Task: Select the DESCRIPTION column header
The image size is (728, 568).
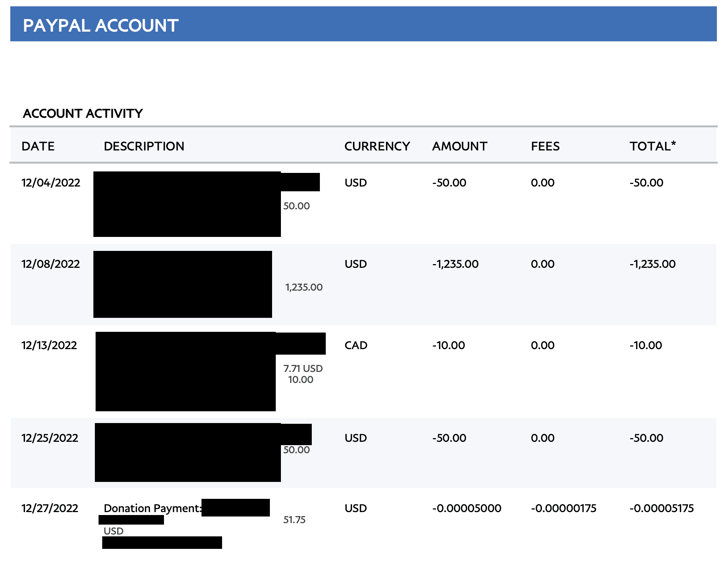Action: coord(144,146)
